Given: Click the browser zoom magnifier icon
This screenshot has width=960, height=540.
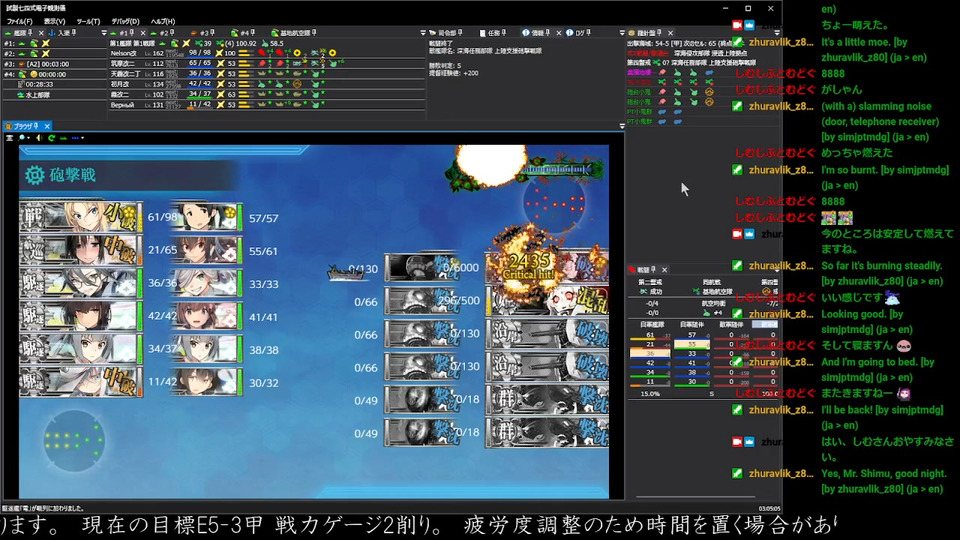Looking at the screenshot, I should [21, 138].
